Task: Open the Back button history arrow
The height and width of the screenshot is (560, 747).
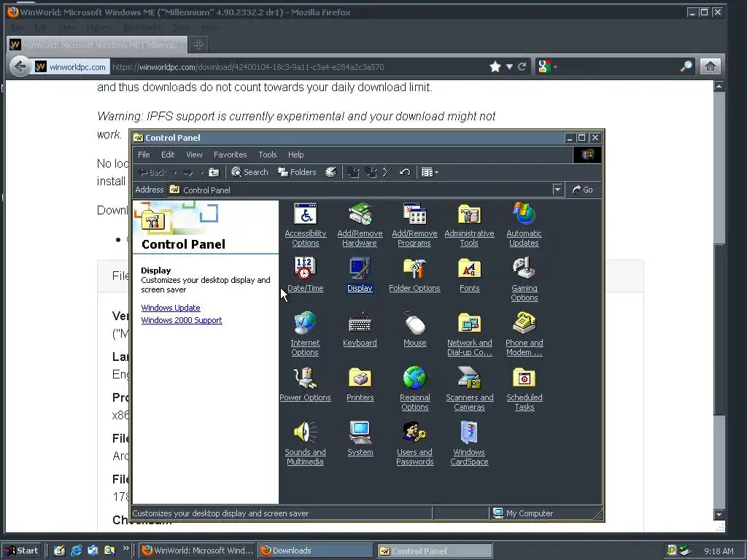Action: tap(175, 173)
